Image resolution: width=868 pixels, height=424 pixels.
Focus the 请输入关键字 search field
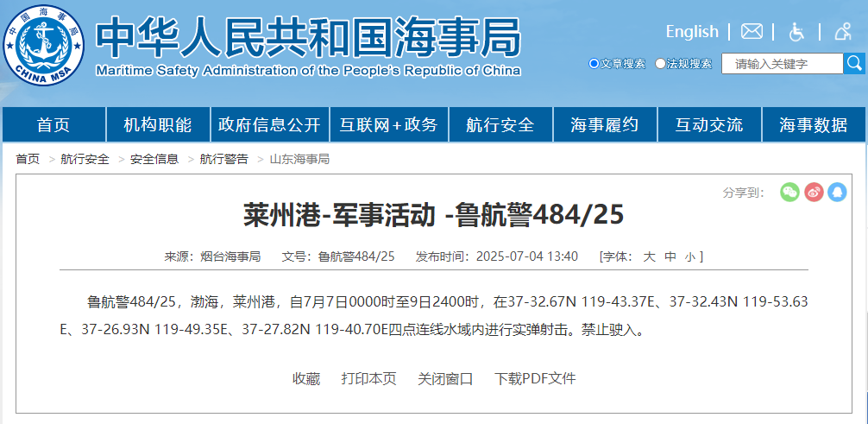tap(783, 64)
